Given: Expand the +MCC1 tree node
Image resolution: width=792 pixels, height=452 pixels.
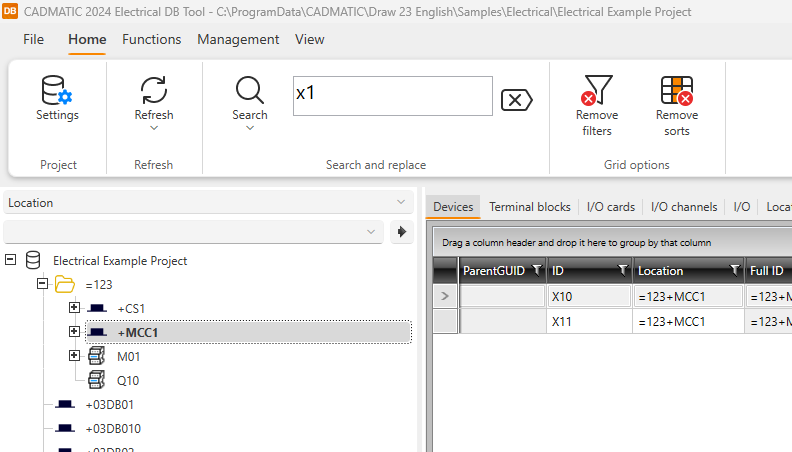Looking at the screenshot, I should coord(74,331).
